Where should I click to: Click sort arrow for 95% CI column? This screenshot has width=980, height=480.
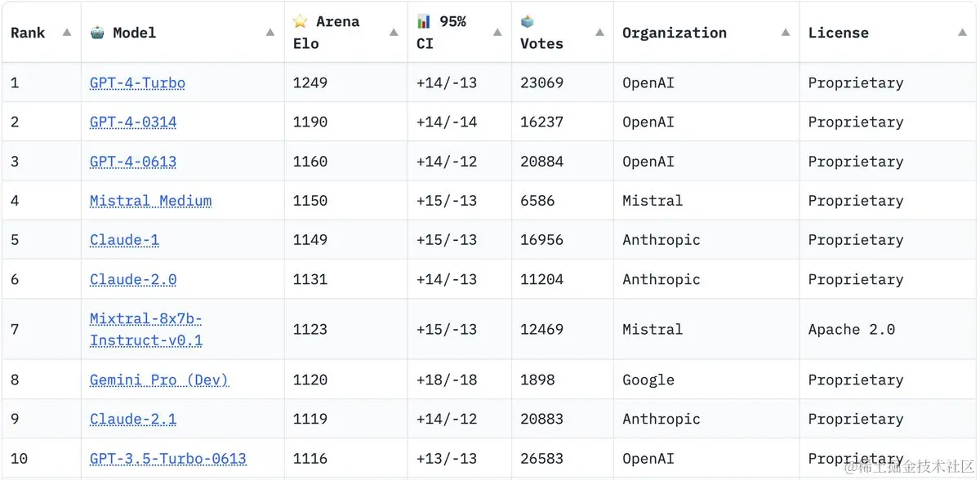coord(497,33)
